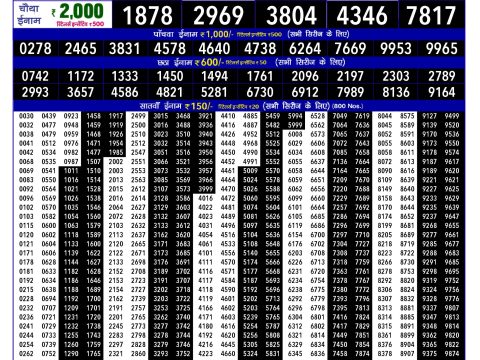Select seventh prize number 2002
Viewport: 480px width, 360px height.
click(116, 162)
